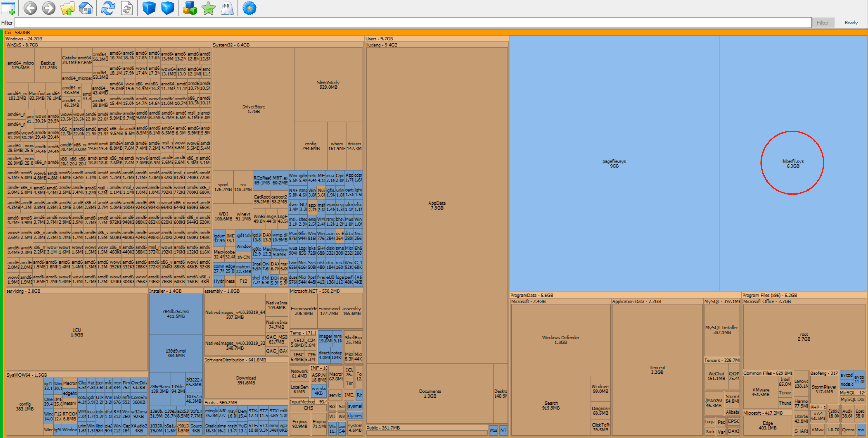Click the new window icon with green plus

pyautogui.click(x=8, y=8)
